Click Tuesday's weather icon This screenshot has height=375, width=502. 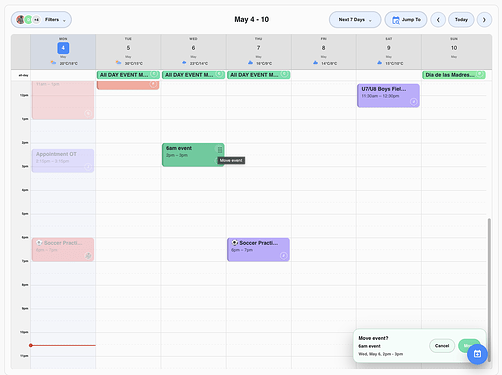[x=118, y=63]
